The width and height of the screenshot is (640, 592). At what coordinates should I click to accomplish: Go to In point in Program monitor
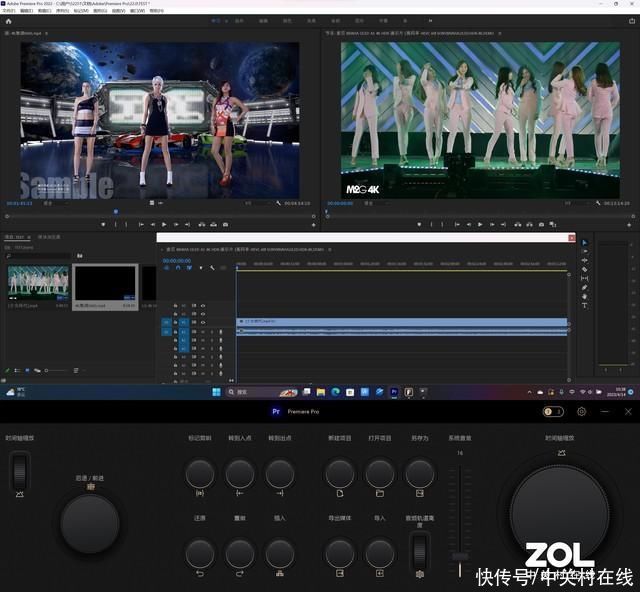[457, 225]
